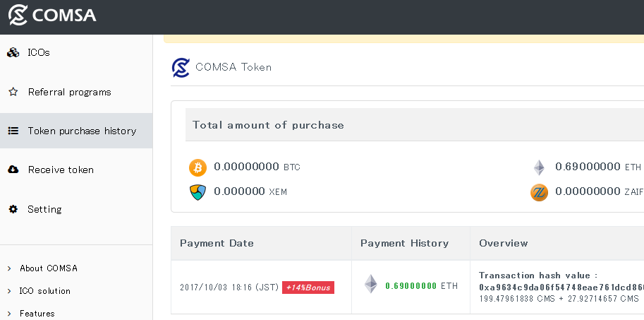This screenshot has width=644, height=320.
Task: Click the Receive token cloud download icon
Action: click(x=13, y=170)
